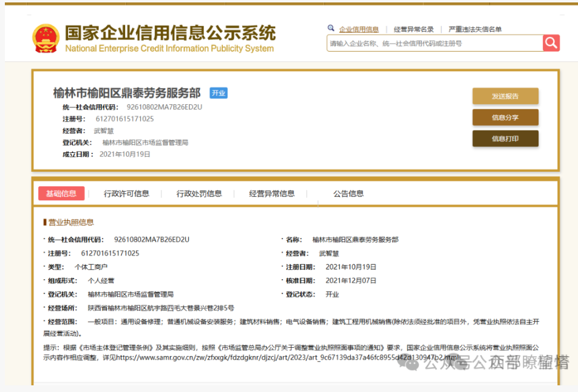Switch to the 行政处罚信息 tab
This screenshot has width=578, height=392.
199,194
